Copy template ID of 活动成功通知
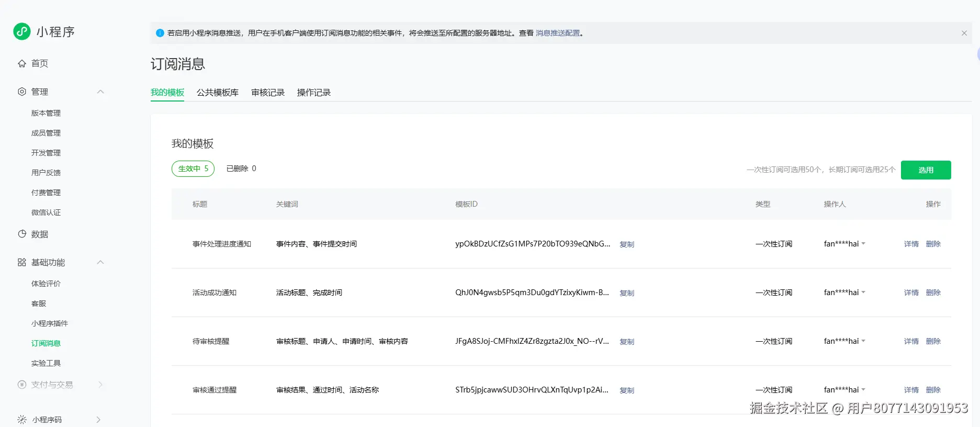Screen dimensions: 980x427 pos(627,293)
